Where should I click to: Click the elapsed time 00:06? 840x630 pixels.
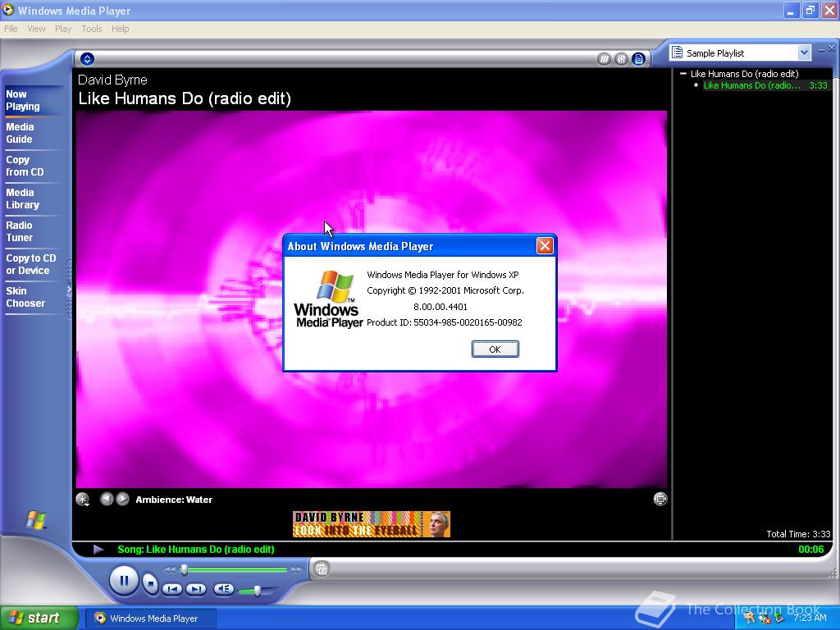click(810, 549)
